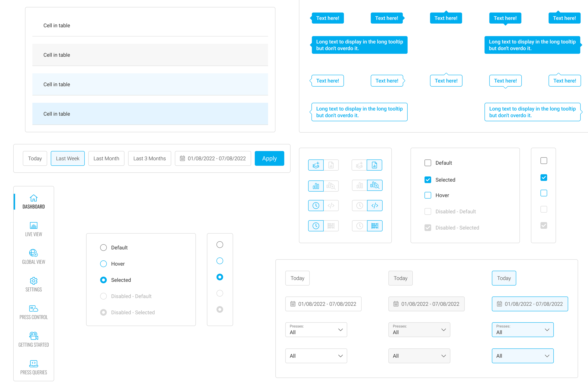Select the Hover radio button
The width and height of the screenshot is (588, 389).
point(103,264)
